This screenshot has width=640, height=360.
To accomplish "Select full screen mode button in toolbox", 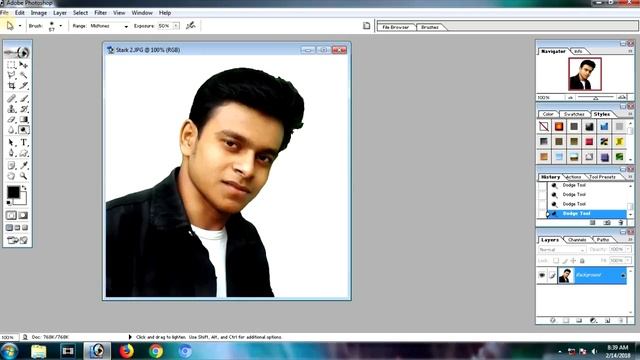I will point(25,227).
